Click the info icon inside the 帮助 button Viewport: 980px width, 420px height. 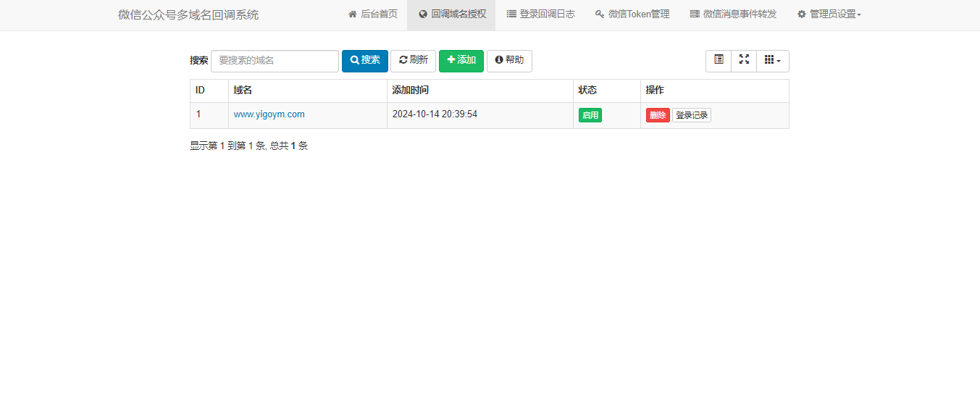(501, 61)
